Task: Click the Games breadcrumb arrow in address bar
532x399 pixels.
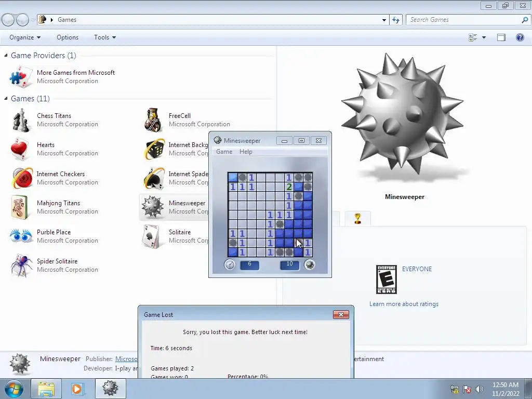Action: coord(52,20)
